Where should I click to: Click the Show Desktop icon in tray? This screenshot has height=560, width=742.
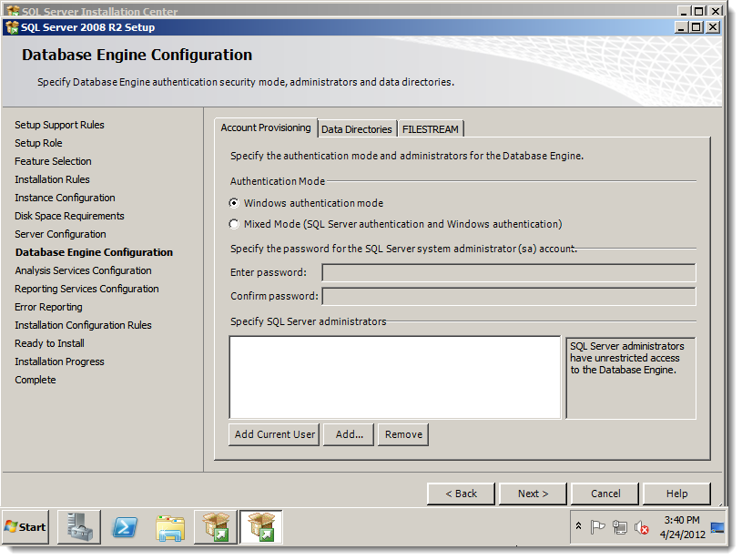click(717, 527)
